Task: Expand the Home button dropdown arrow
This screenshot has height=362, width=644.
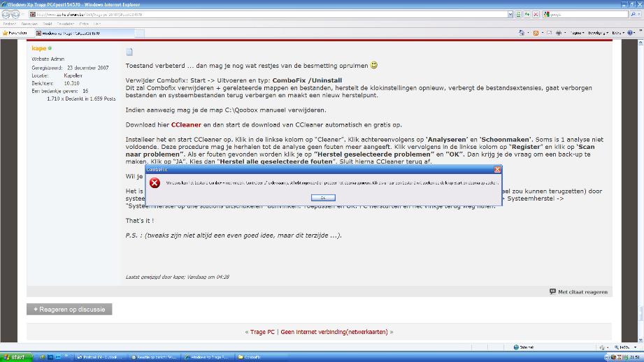Action: (x=528, y=33)
